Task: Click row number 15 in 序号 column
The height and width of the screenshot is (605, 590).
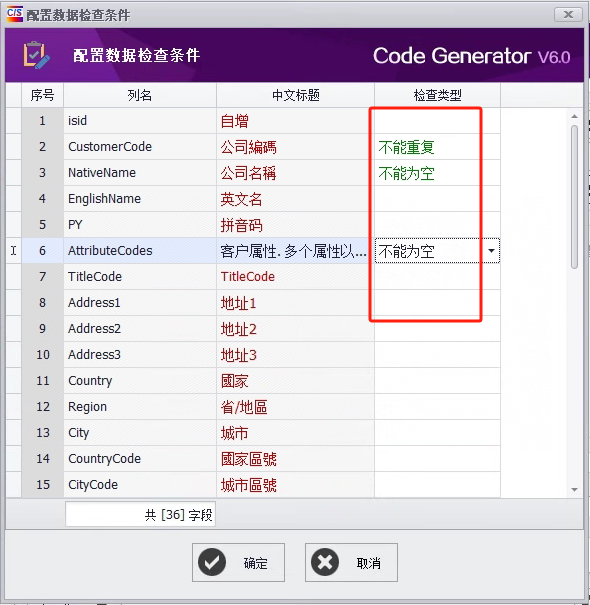Action: coord(42,485)
